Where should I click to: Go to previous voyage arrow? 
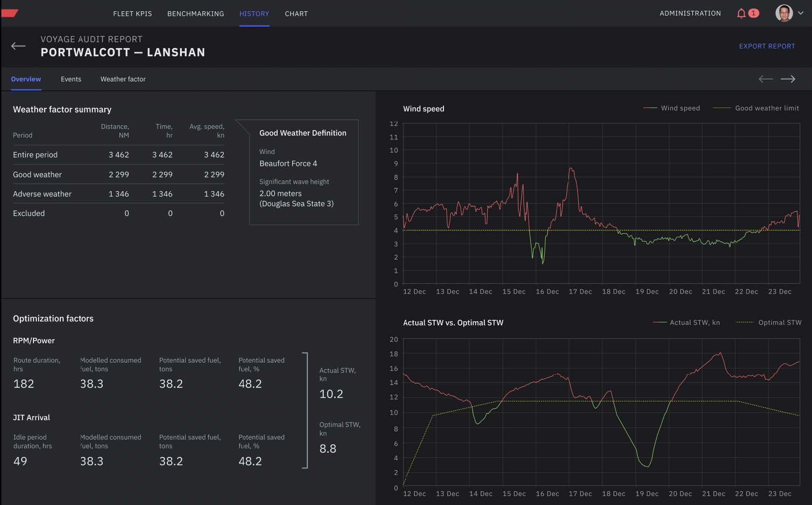click(765, 79)
